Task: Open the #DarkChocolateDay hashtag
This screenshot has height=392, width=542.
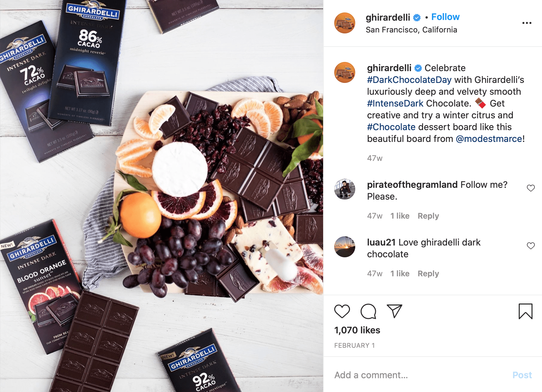Action: 409,80
